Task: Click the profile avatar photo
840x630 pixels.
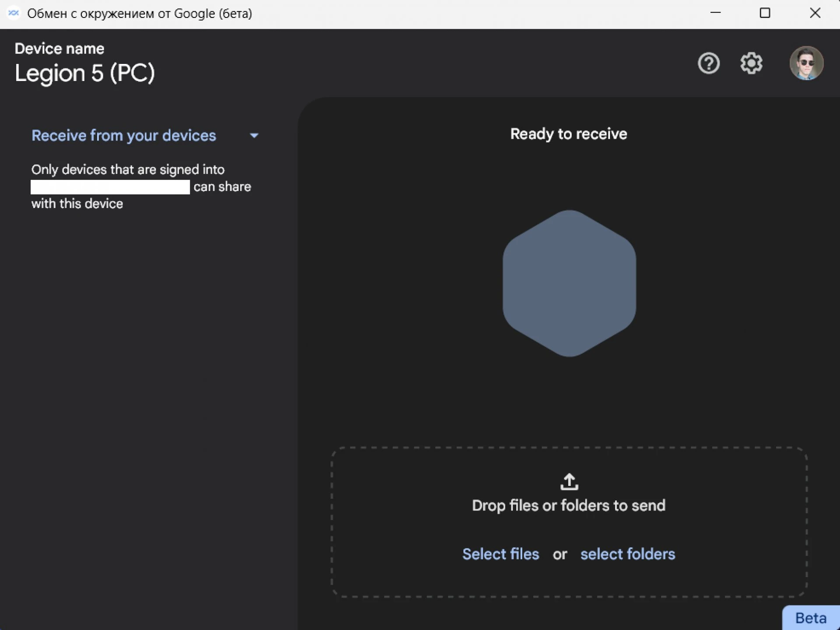Action: 806,63
